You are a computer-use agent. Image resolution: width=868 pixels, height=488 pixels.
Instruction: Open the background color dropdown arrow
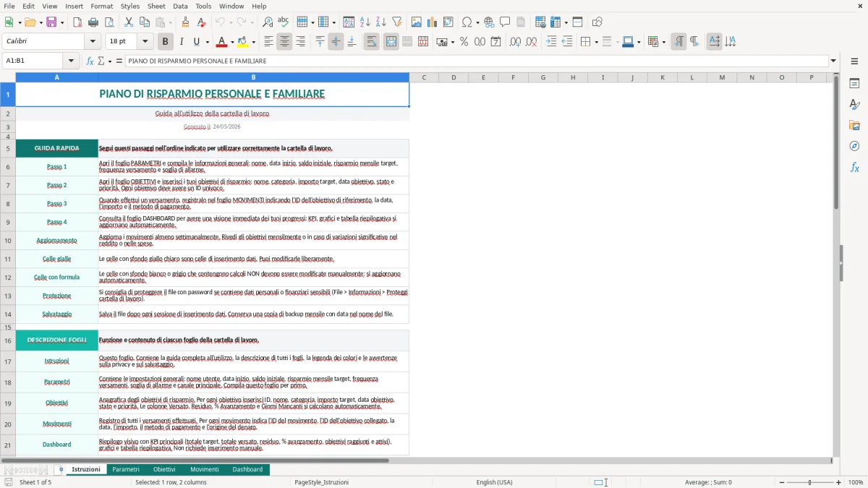(253, 42)
